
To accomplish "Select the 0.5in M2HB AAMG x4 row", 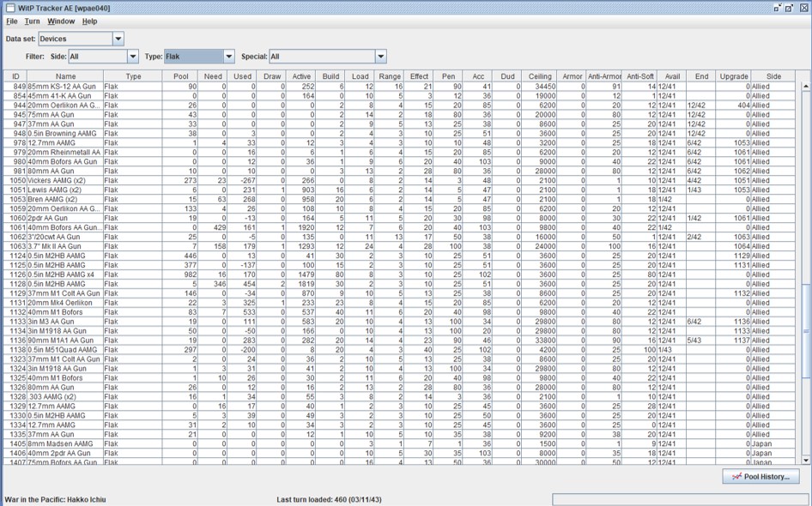I will coord(399,274).
